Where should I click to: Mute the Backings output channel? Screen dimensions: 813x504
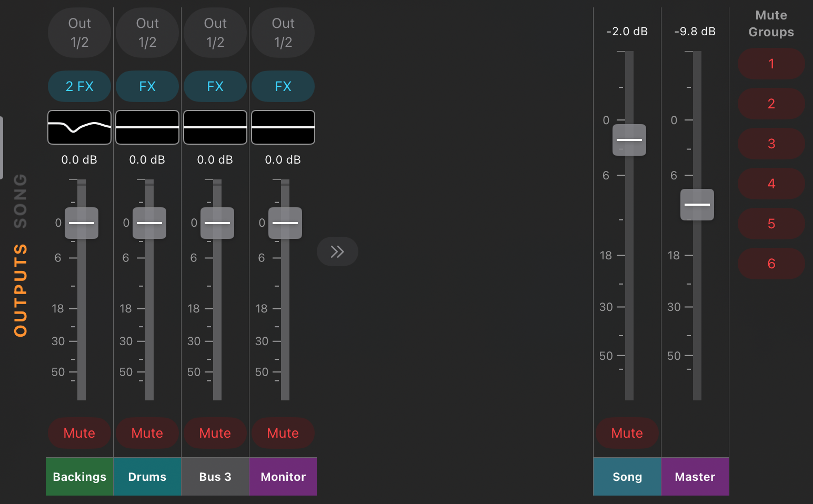79,433
